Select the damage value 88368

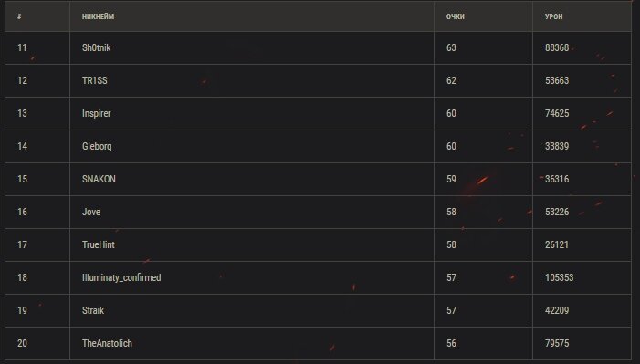557,47
